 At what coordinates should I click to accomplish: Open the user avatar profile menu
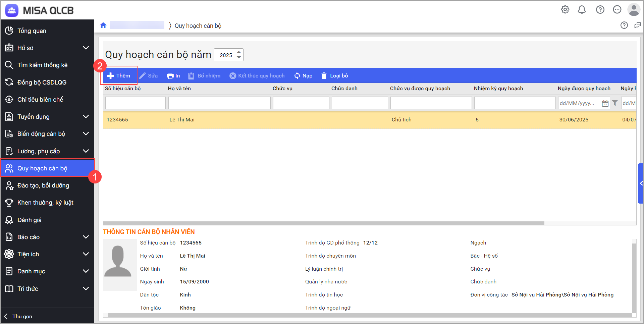coord(634,10)
